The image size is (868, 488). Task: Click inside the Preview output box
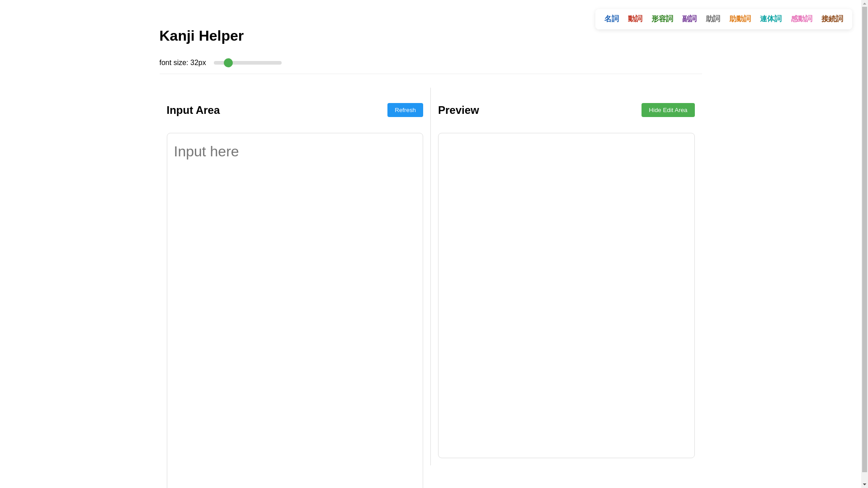(x=566, y=296)
